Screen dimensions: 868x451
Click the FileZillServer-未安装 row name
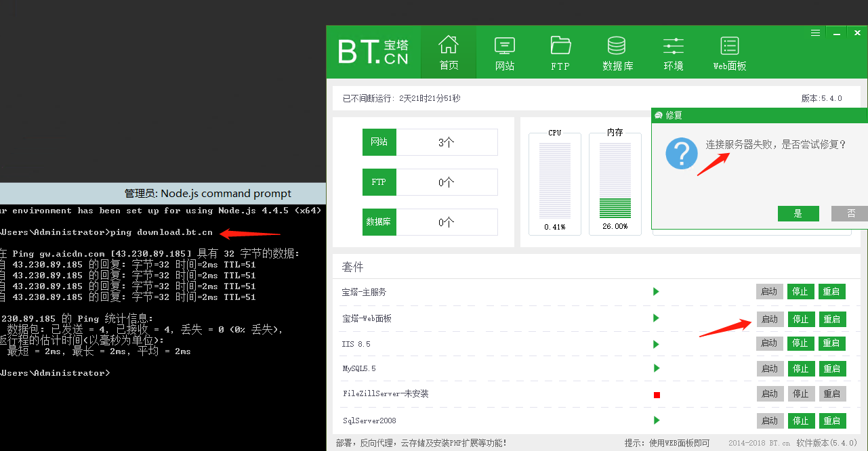coord(386,393)
